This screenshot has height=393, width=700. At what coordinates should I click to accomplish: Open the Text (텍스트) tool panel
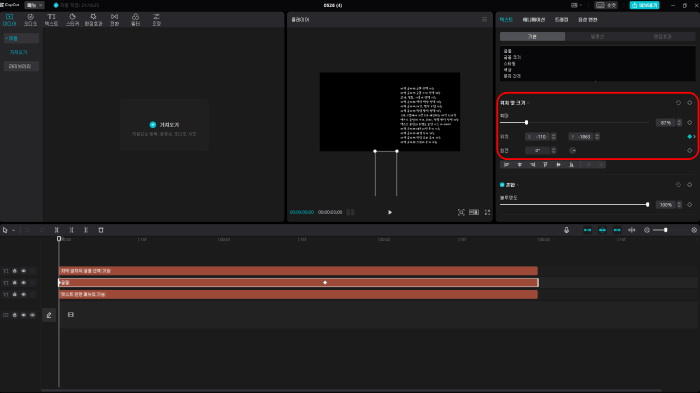[51, 20]
